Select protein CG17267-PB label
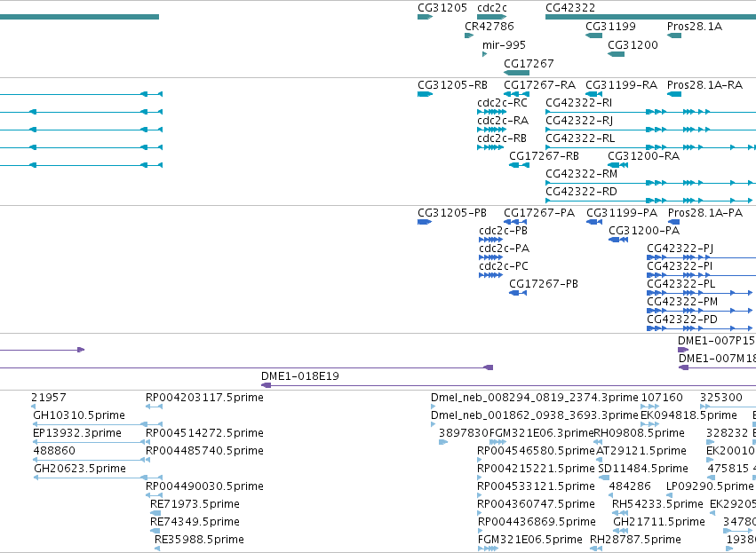Screen dimensions: 756x553 coord(544,284)
